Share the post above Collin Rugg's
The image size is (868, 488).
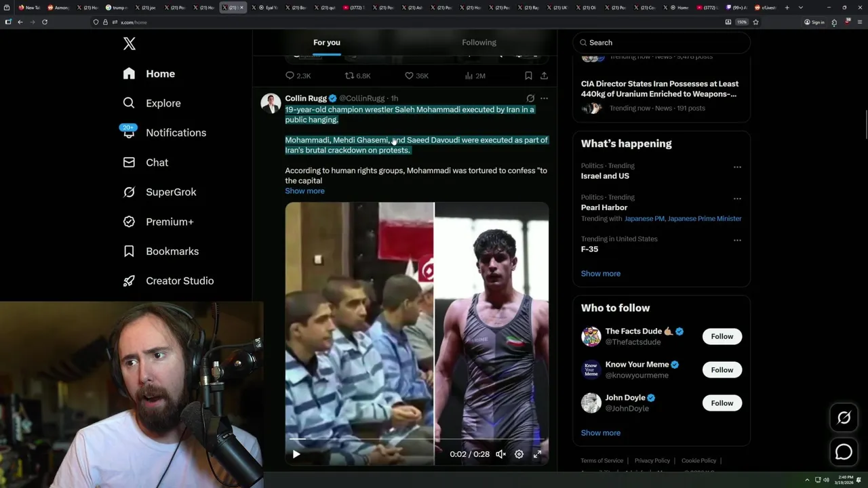point(544,76)
